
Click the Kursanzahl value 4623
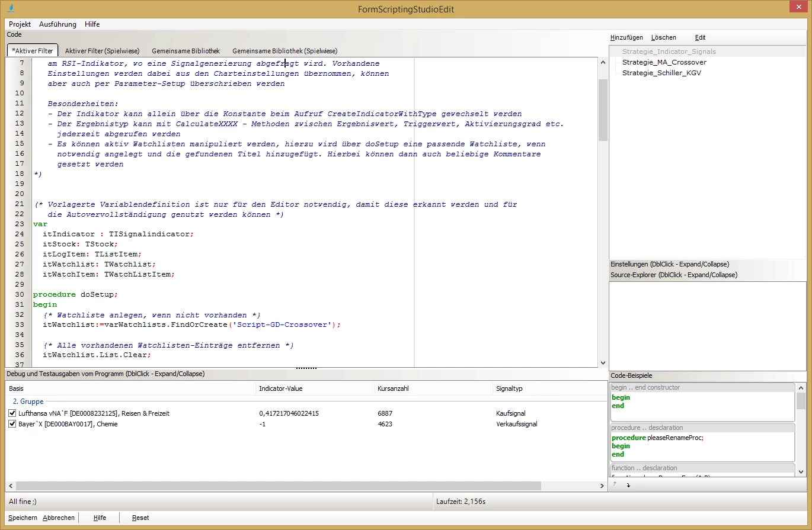[385, 424]
